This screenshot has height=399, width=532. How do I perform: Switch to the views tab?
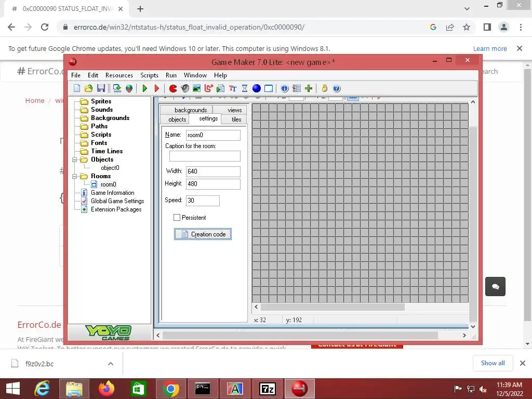click(x=230, y=110)
